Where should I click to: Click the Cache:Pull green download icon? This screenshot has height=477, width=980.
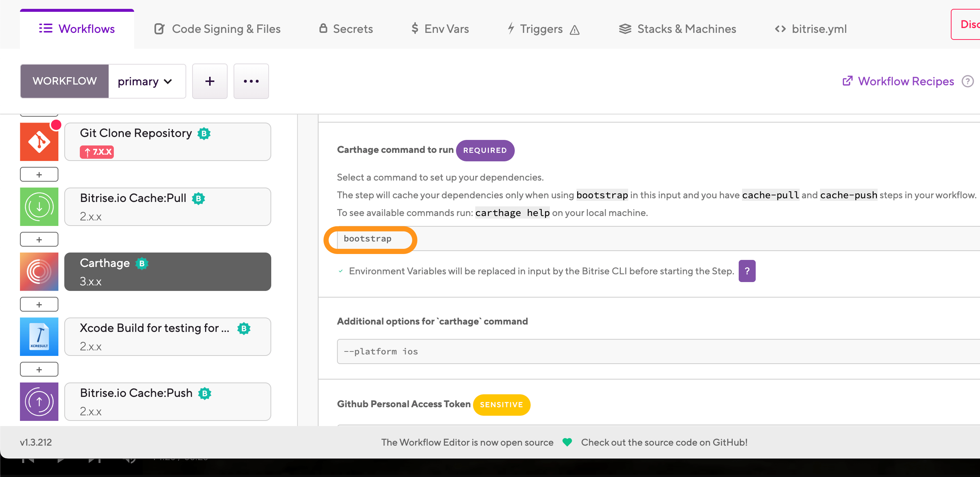coord(39,207)
